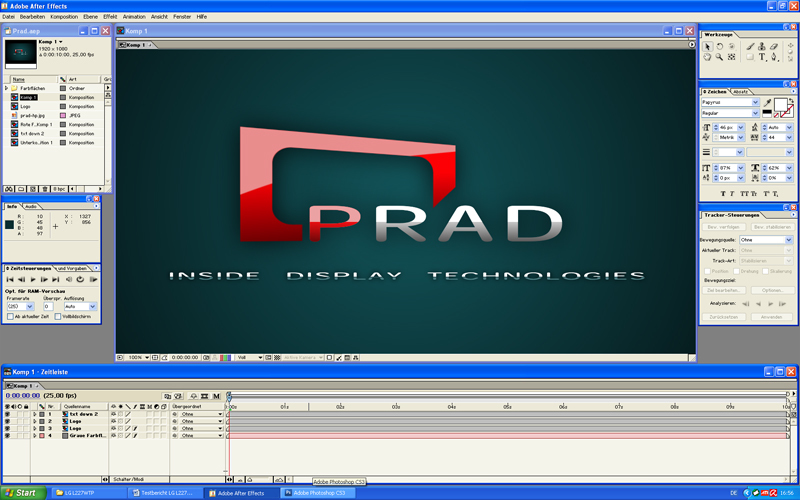Toggle the motion blur M button in timeline
Viewport: 800px width, 500px height.
(x=216, y=396)
